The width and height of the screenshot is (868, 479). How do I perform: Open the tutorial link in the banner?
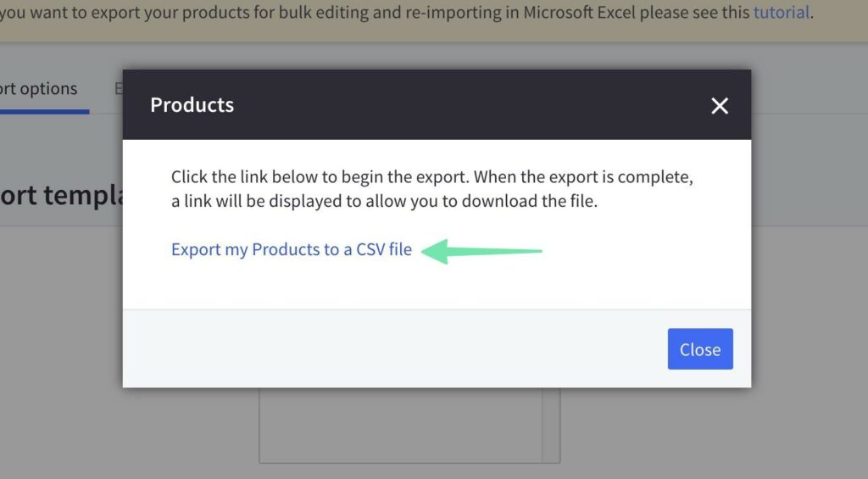(781, 13)
